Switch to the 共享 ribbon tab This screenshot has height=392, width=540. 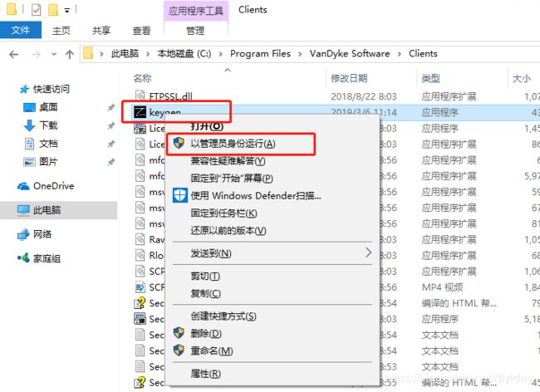pos(101,31)
